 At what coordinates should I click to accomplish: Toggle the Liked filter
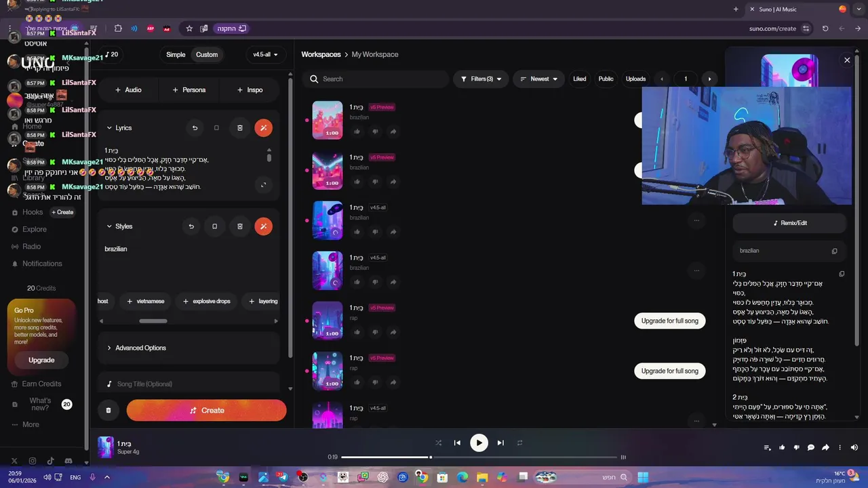[580, 79]
